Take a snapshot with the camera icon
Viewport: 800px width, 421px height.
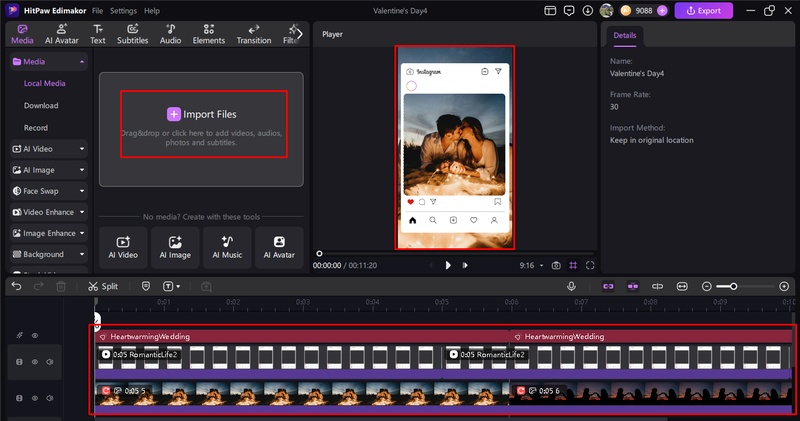click(556, 265)
